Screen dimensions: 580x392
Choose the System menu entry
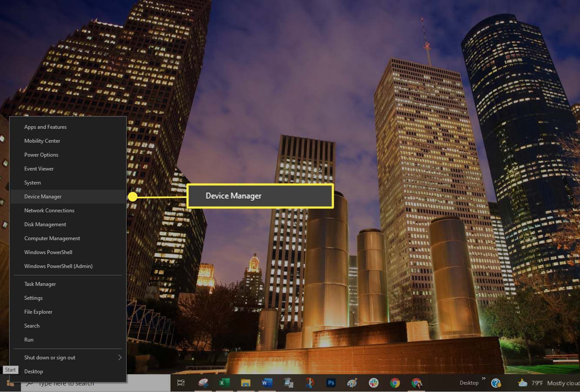(68, 183)
